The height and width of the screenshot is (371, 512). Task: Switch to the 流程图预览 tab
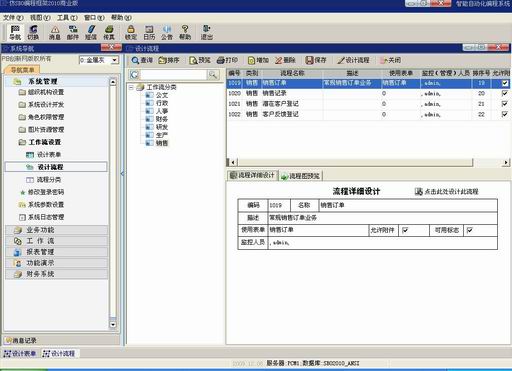[300, 176]
